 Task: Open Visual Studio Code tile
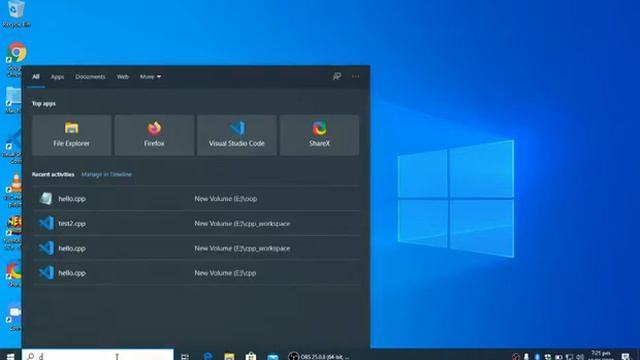pos(237,135)
